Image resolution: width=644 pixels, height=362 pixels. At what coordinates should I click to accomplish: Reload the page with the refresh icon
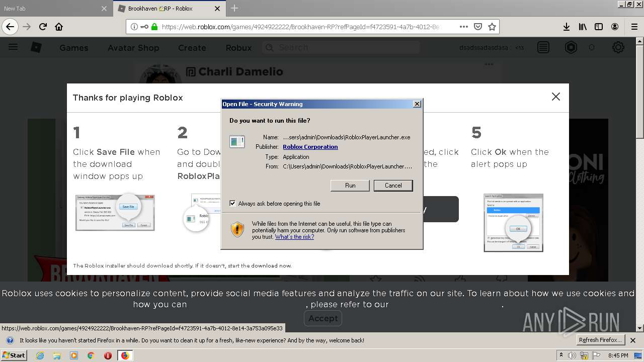click(43, 27)
